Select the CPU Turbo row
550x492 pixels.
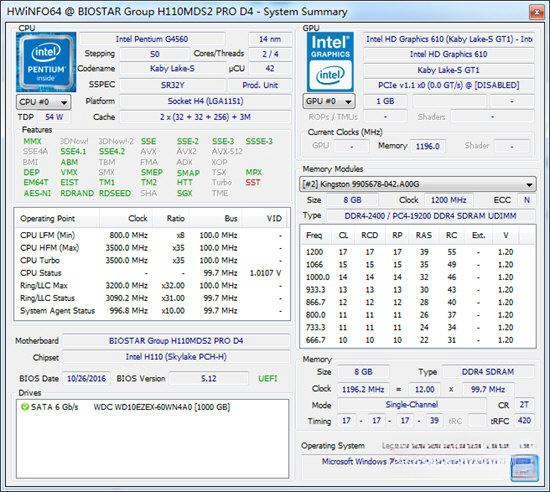point(152,260)
